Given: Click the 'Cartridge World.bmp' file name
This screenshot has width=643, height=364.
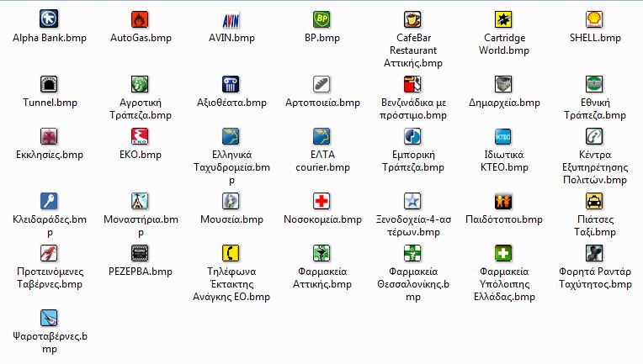Looking at the screenshot, I should (504, 45).
